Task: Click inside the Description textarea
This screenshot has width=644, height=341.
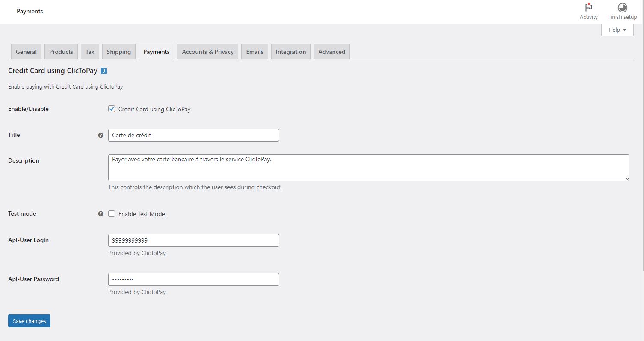Action: click(x=369, y=168)
